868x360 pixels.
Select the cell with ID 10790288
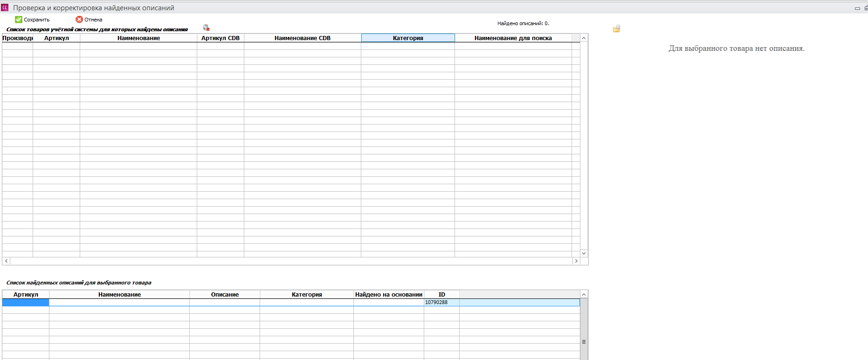tap(441, 303)
